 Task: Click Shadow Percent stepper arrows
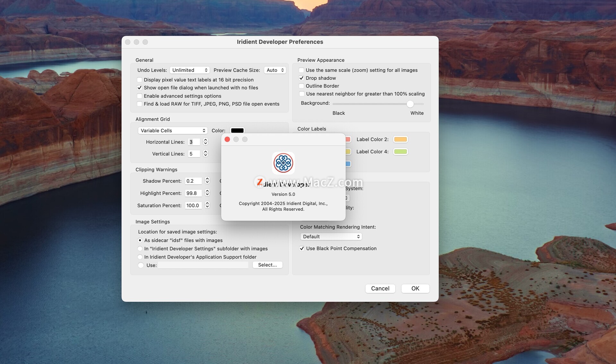point(207,181)
